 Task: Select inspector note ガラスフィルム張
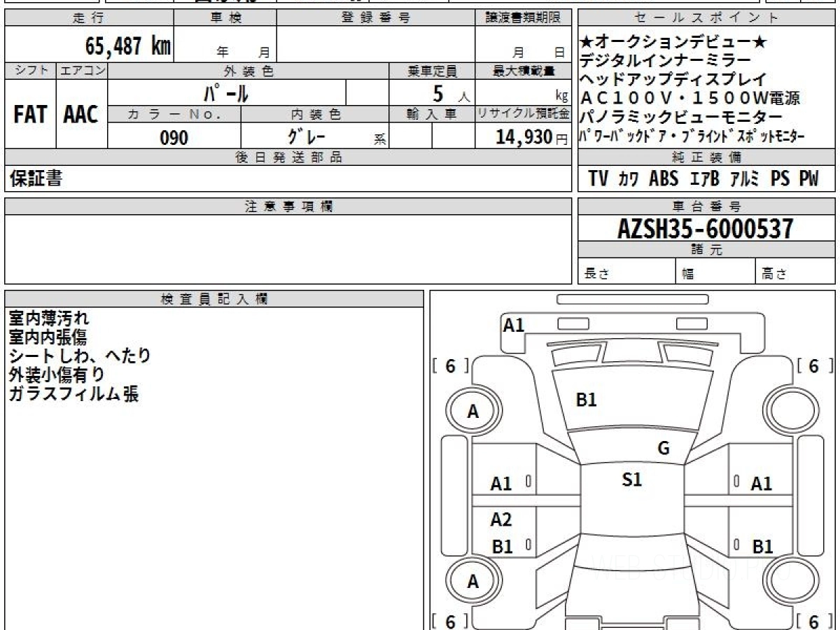(x=73, y=394)
